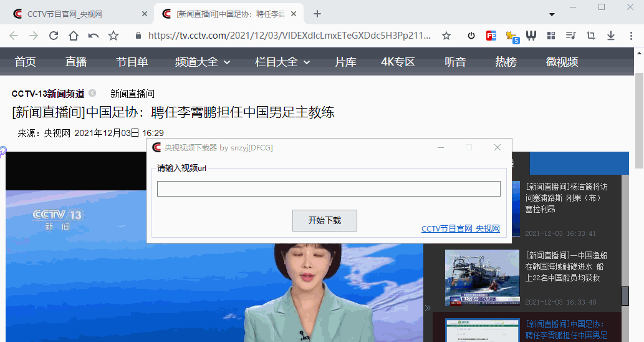Viewport: 644px width, 342px height.
Task: Click the crop screenshot icon in toolbar
Action: tap(591, 36)
